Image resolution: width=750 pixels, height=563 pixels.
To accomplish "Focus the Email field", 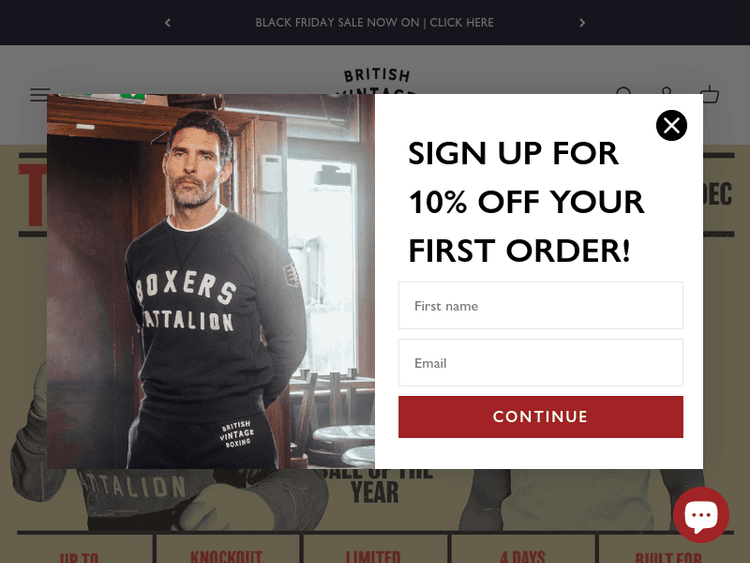I will (x=540, y=363).
